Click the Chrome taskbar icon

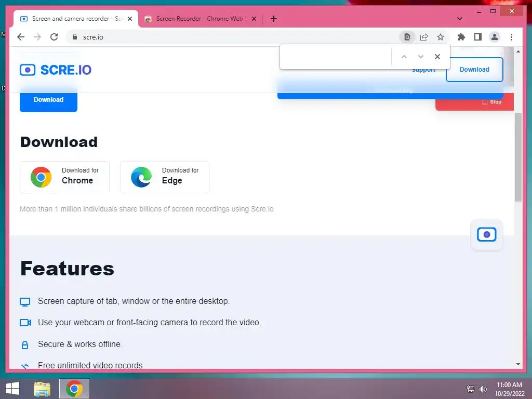pyautogui.click(x=74, y=389)
